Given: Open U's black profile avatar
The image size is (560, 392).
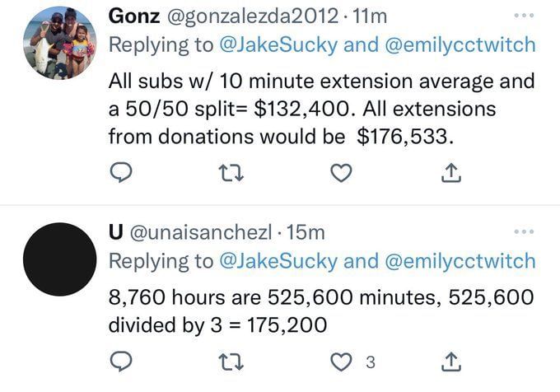Looking at the screenshot, I should point(58,259).
